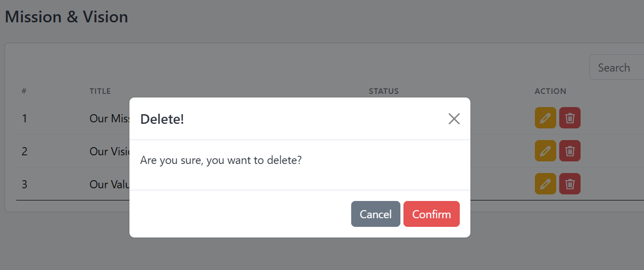
Task: Click the pencil edit icon in row 3
Action: [x=546, y=184]
